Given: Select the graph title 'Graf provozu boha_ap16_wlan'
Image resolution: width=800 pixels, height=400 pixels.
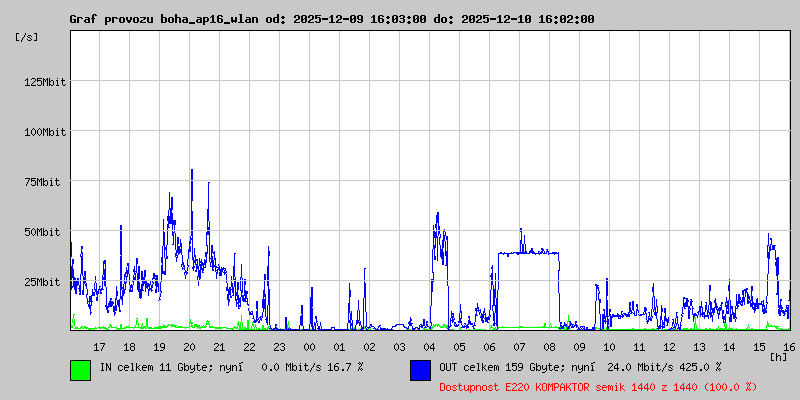Looking at the screenshot, I should (166, 19).
